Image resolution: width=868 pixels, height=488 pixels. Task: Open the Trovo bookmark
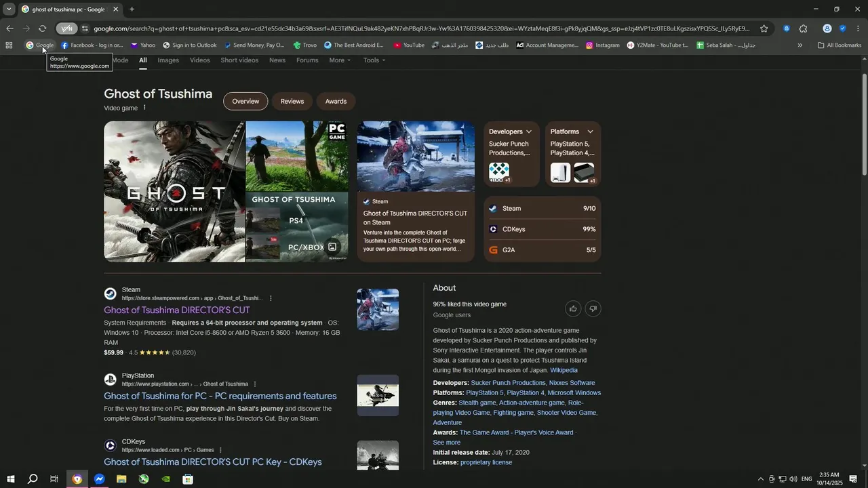[x=305, y=45]
